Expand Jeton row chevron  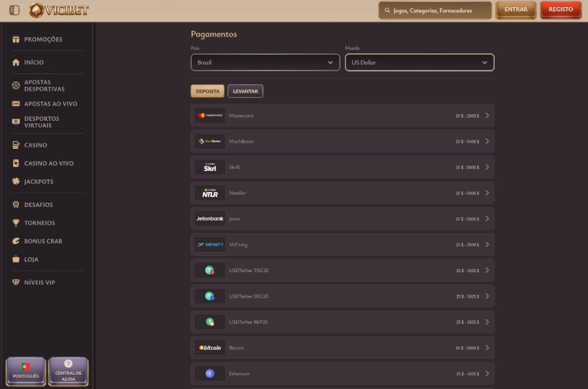pos(487,219)
